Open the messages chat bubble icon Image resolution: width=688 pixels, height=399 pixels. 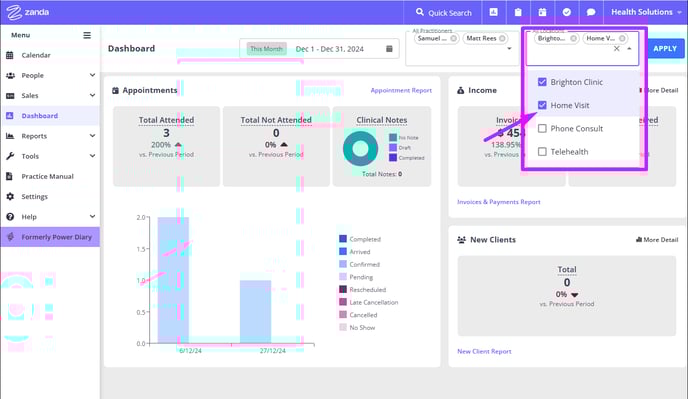click(x=591, y=12)
